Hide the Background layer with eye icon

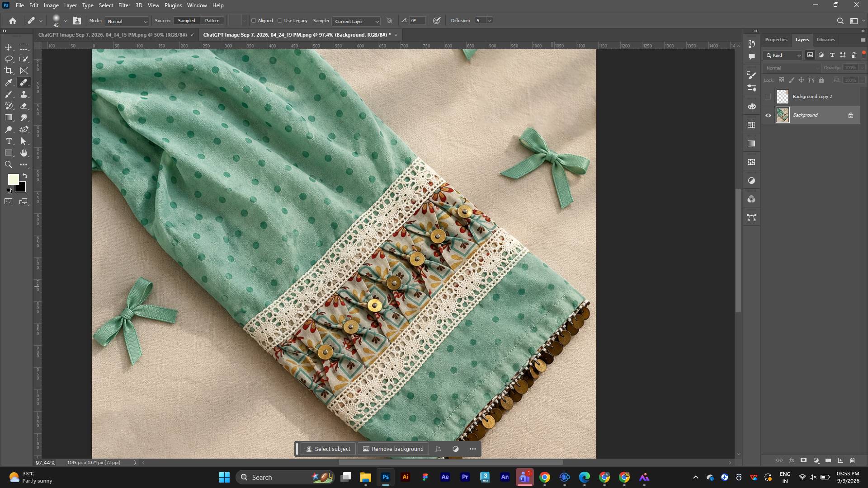(768, 115)
